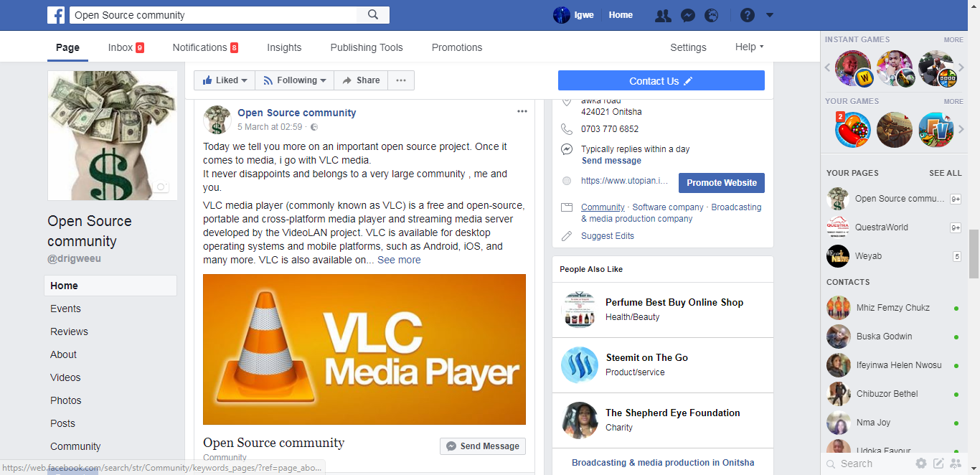Open the Inbox tab
980x475 pixels.
pos(126,47)
